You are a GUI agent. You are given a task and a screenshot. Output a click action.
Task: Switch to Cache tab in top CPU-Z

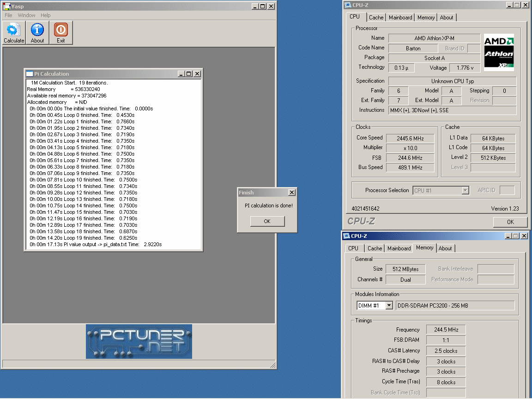[376, 17]
